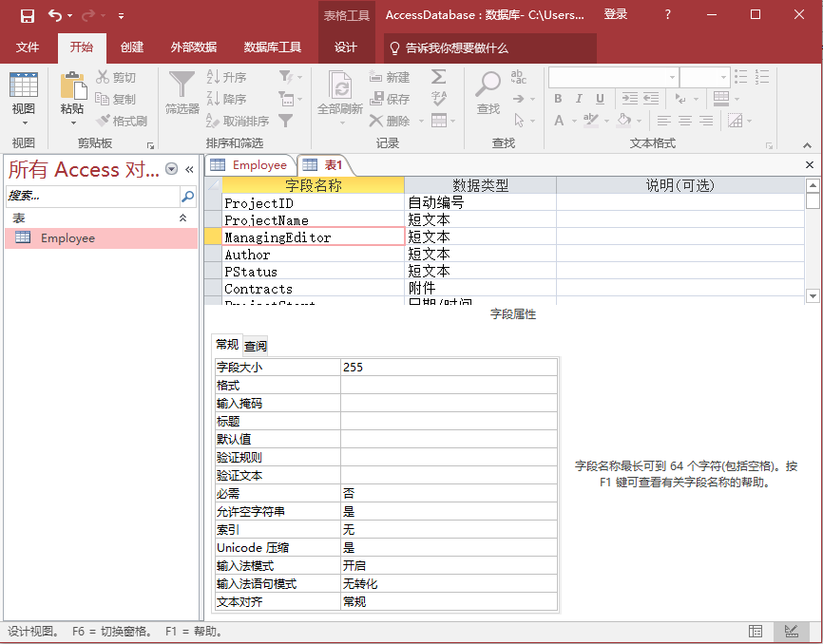The width and height of the screenshot is (823, 644).
Task: Open the font name dropdown
Action: [x=673, y=78]
